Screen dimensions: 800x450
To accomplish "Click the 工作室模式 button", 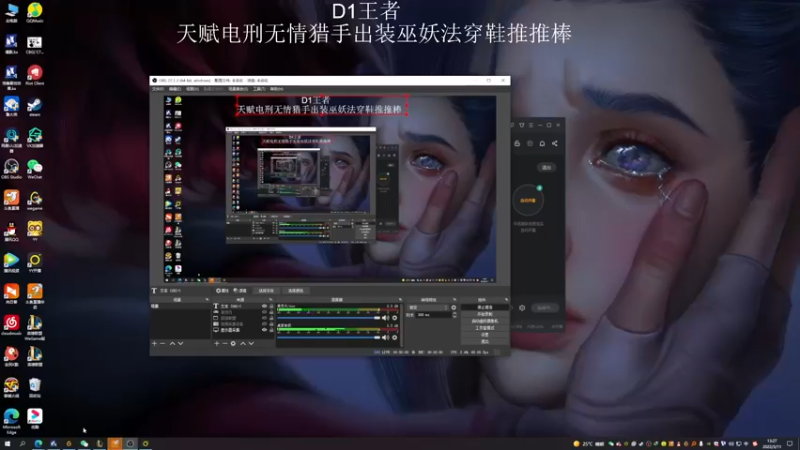I will (x=485, y=328).
